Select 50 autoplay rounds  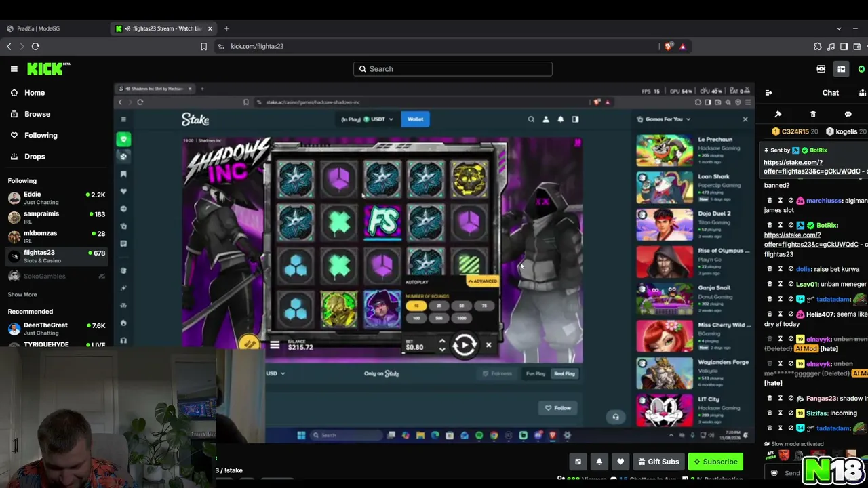click(462, 306)
